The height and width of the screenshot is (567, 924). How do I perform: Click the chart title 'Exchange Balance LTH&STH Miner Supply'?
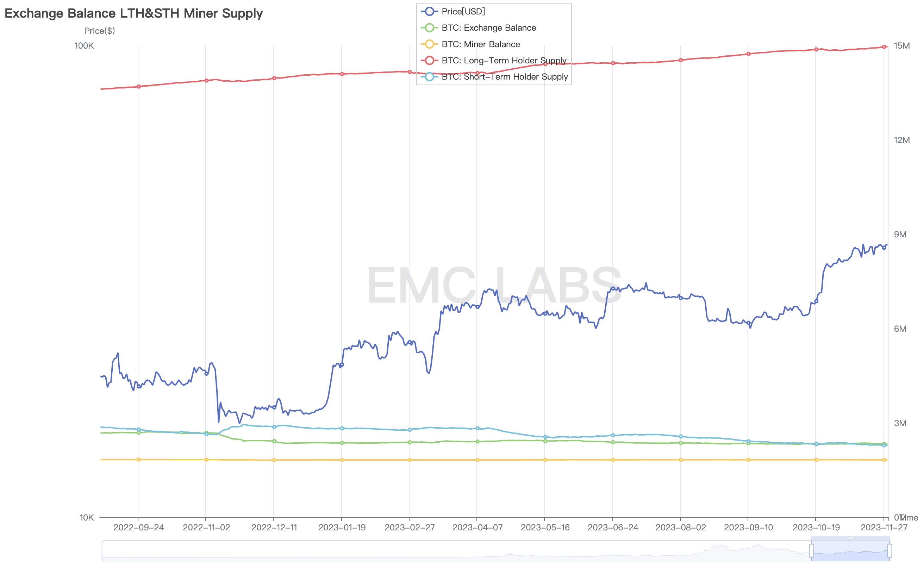point(133,13)
